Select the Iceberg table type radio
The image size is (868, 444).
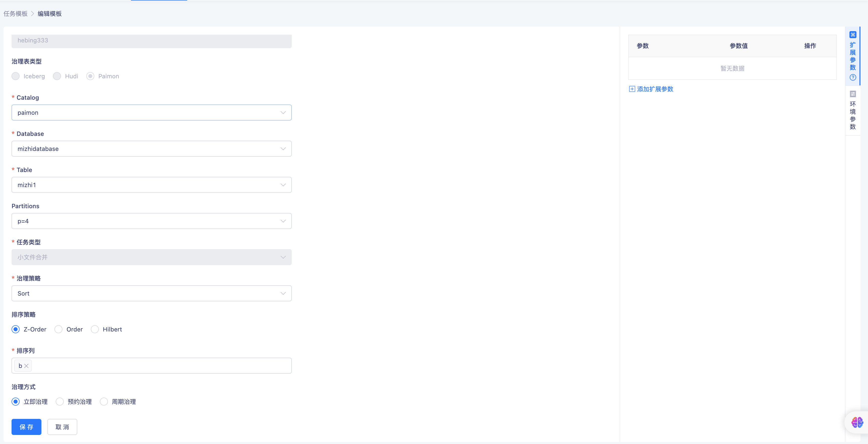point(16,76)
